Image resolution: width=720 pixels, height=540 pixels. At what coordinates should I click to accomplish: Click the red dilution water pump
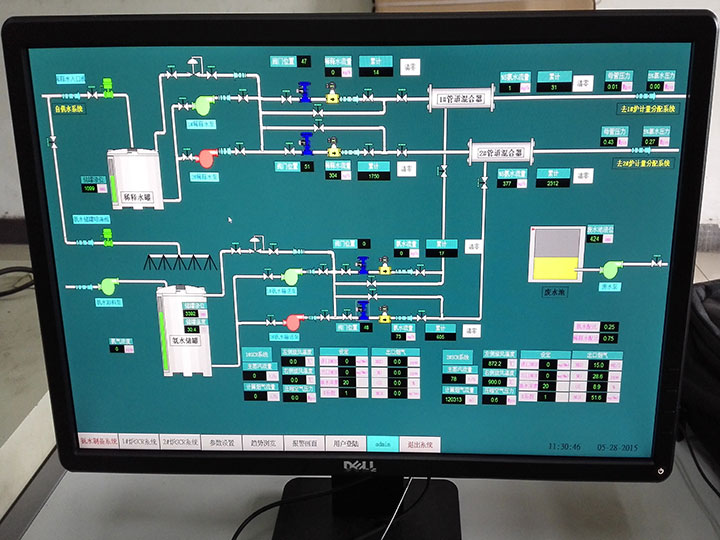coord(206,157)
